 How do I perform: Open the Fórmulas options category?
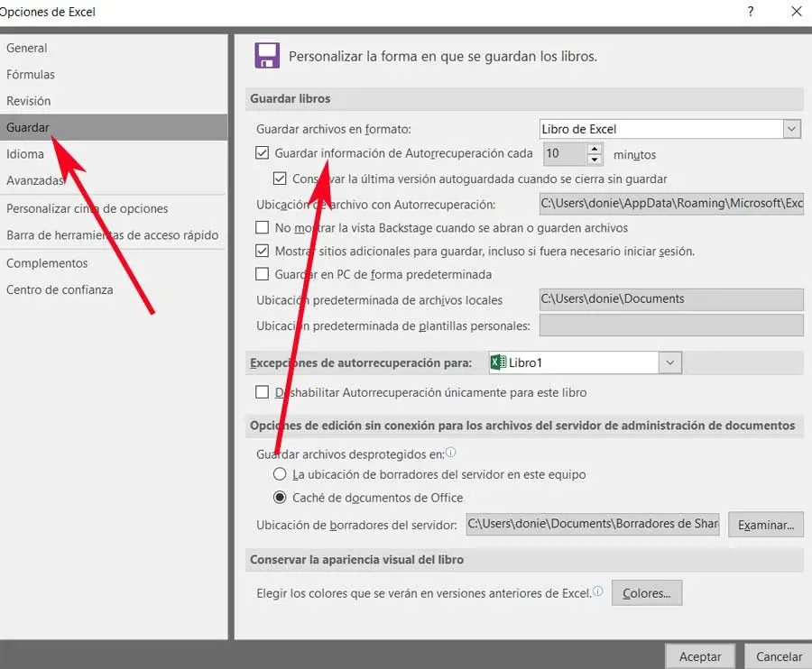pyautogui.click(x=114, y=75)
